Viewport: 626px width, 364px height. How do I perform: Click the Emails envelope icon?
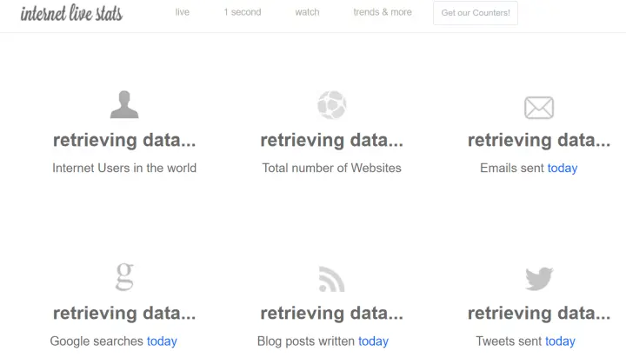point(539,108)
